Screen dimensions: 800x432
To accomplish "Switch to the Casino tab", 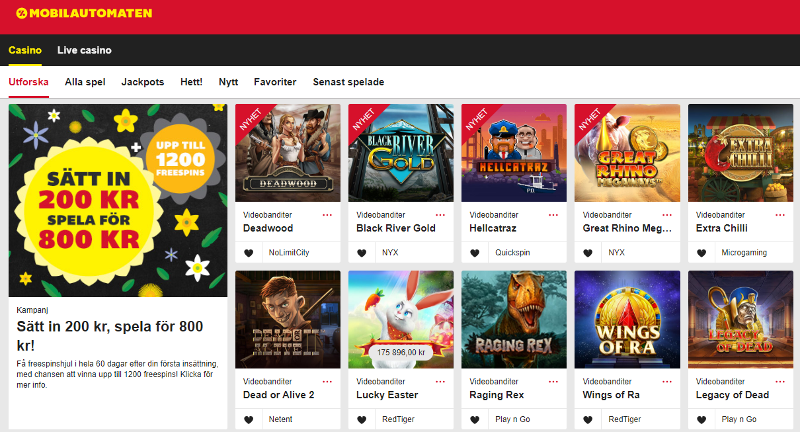I will (x=25, y=50).
